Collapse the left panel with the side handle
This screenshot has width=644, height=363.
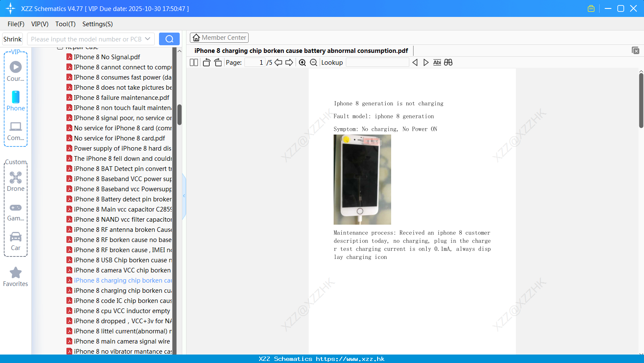[184, 196]
